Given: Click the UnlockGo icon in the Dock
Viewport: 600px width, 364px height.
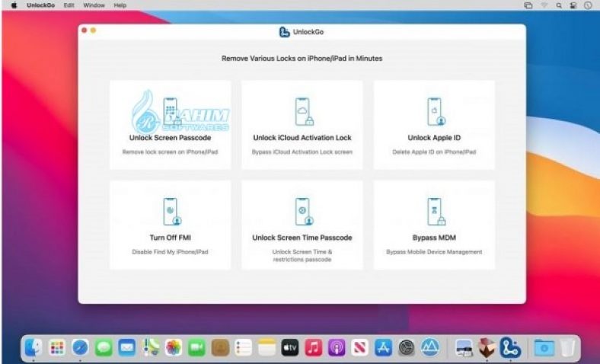Looking at the screenshot, I should click(x=510, y=347).
